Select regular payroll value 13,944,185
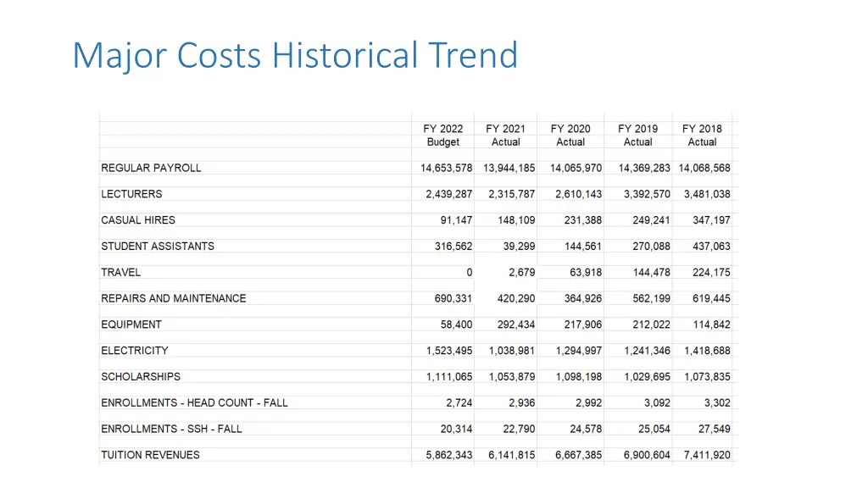The height and width of the screenshot is (488, 868). click(x=509, y=168)
